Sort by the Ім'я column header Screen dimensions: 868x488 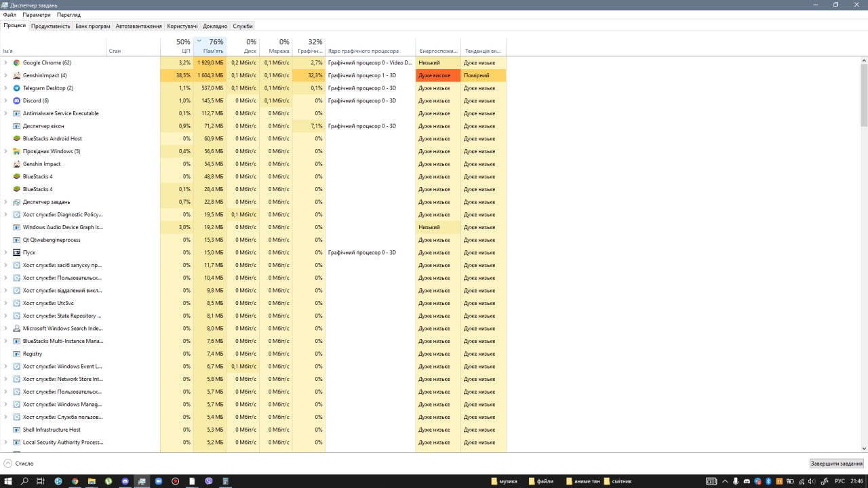point(53,46)
